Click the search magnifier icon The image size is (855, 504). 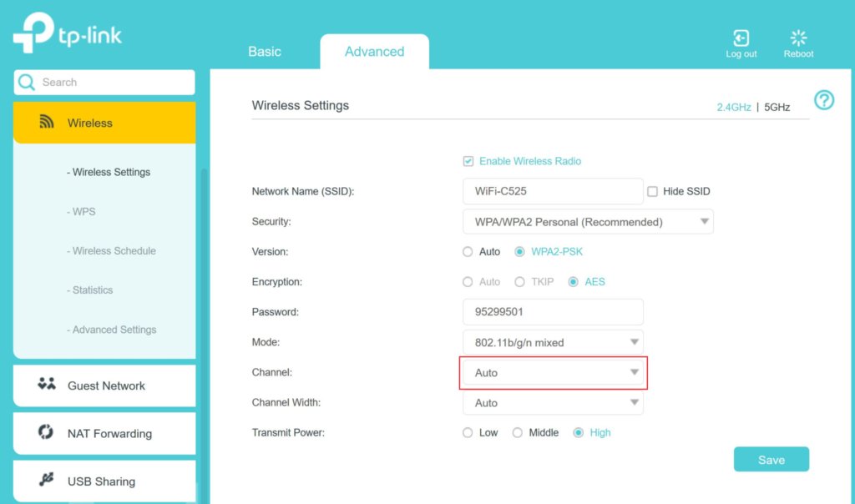28,83
